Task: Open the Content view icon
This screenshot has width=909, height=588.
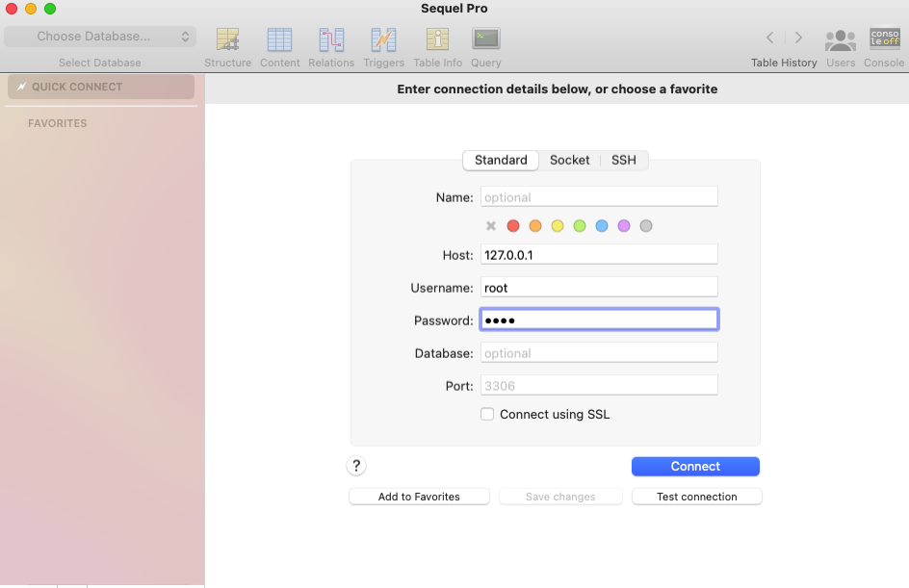Action: click(279, 40)
